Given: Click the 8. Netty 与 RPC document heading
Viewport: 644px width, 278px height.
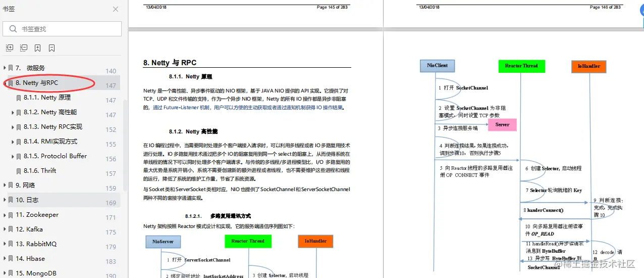Looking at the screenshot, I should 170,63.
